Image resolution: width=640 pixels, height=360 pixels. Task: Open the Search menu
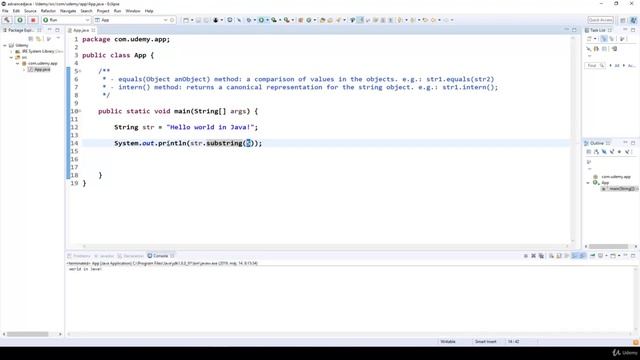click(86, 11)
